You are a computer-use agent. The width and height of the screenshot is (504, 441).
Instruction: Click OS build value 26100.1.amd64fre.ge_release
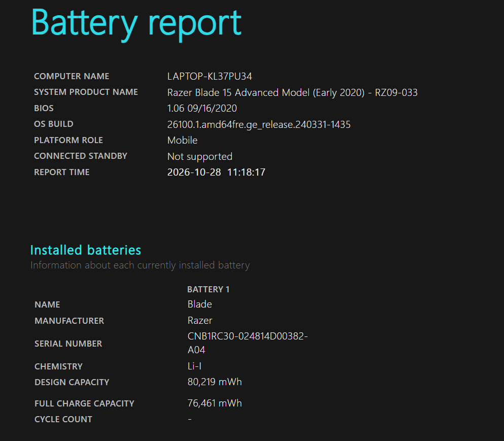[259, 124]
